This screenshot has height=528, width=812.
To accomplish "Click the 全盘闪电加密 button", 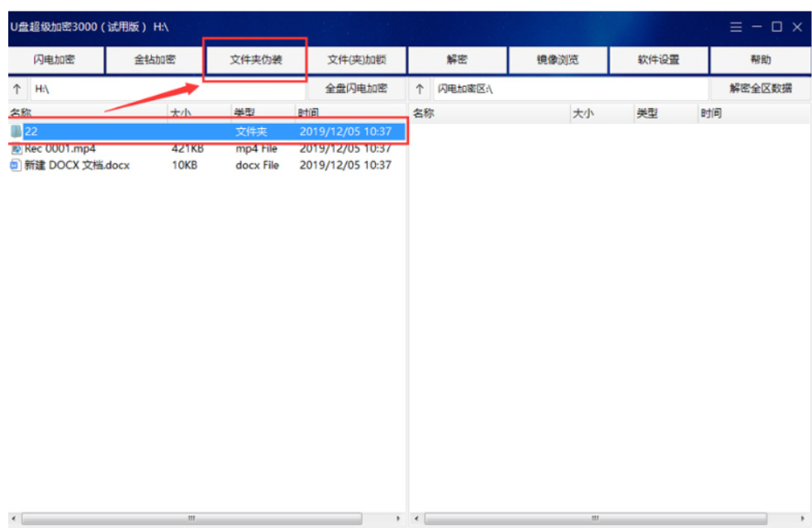I will (x=355, y=89).
